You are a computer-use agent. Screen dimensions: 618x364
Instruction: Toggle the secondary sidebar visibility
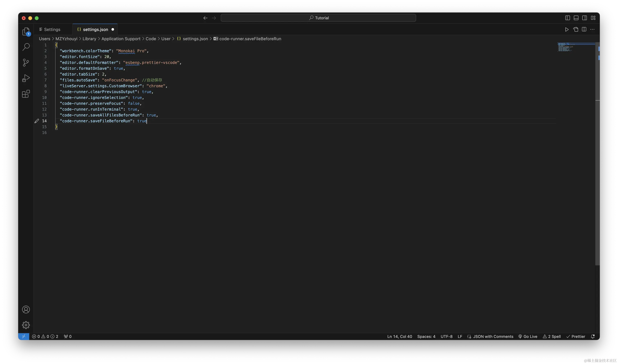tap(585, 18)
